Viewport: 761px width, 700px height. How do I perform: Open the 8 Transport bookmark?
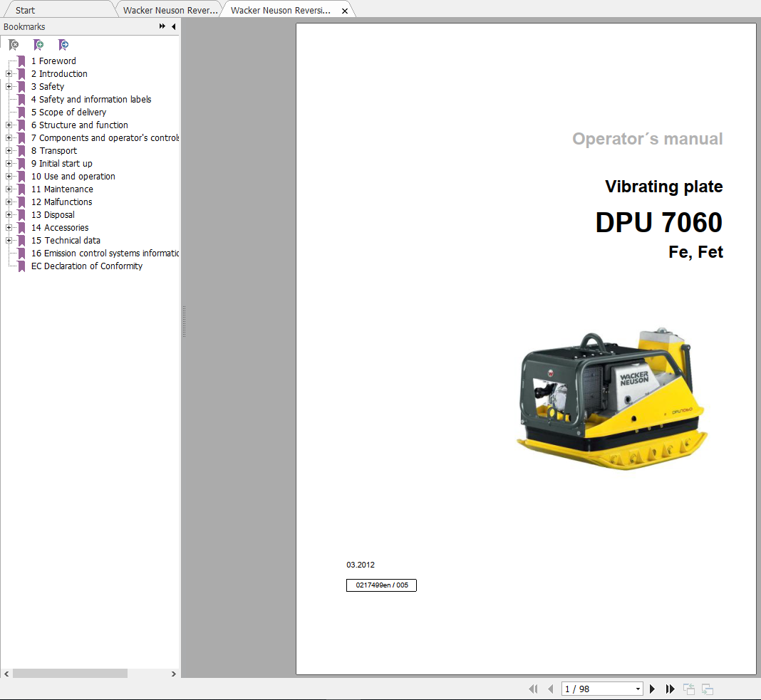pyautogui.click(x=54, y=151)
